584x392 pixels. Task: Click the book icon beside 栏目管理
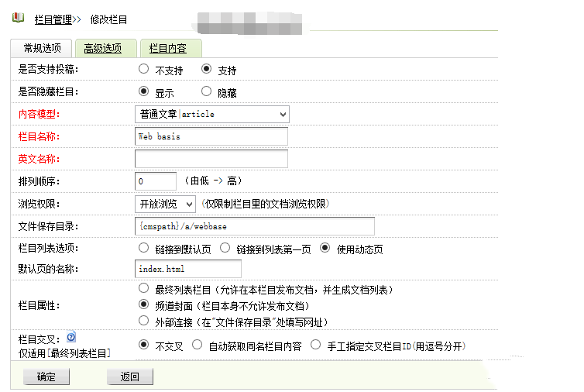click(x=19, y=18)
